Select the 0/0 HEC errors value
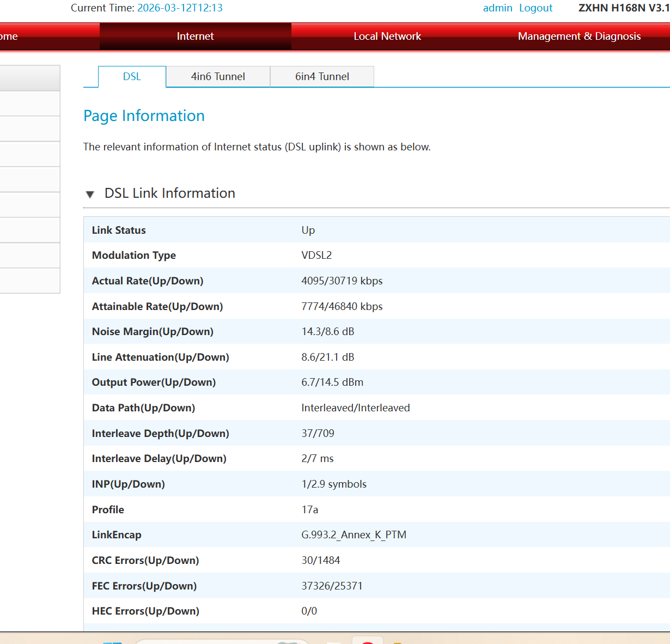The width and height of the screenshot is (670, 644). 309,611
